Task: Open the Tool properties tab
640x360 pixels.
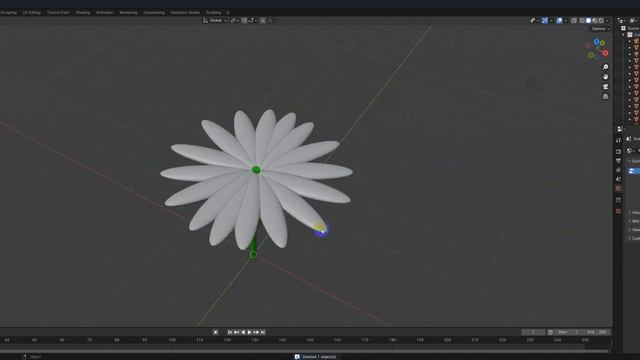Action: pos(618,140)
